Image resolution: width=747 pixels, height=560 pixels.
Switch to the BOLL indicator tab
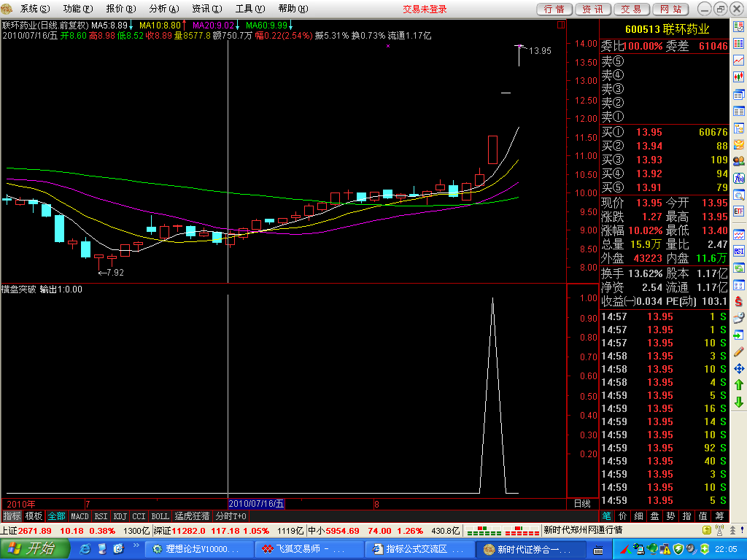tap(160, 516)
